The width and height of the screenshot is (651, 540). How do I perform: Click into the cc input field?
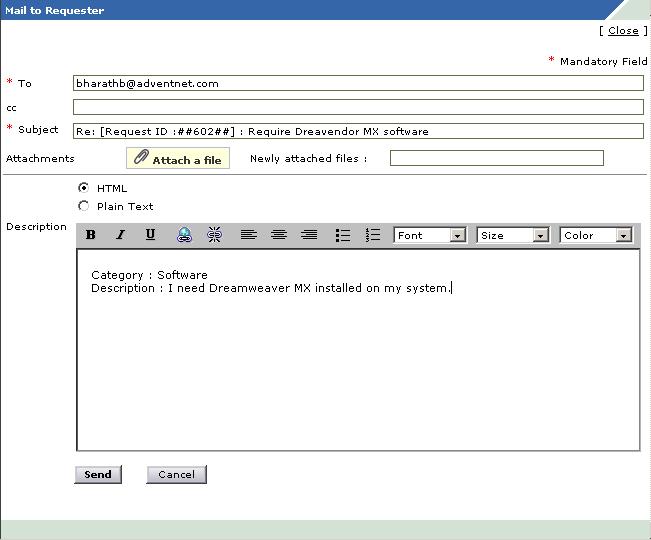[358, 107]
